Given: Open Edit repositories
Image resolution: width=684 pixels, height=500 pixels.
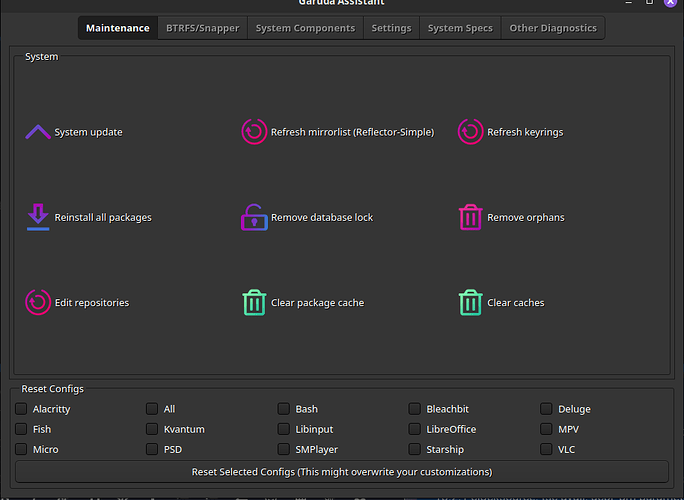Looking at the screenshot, I should 92,302.
